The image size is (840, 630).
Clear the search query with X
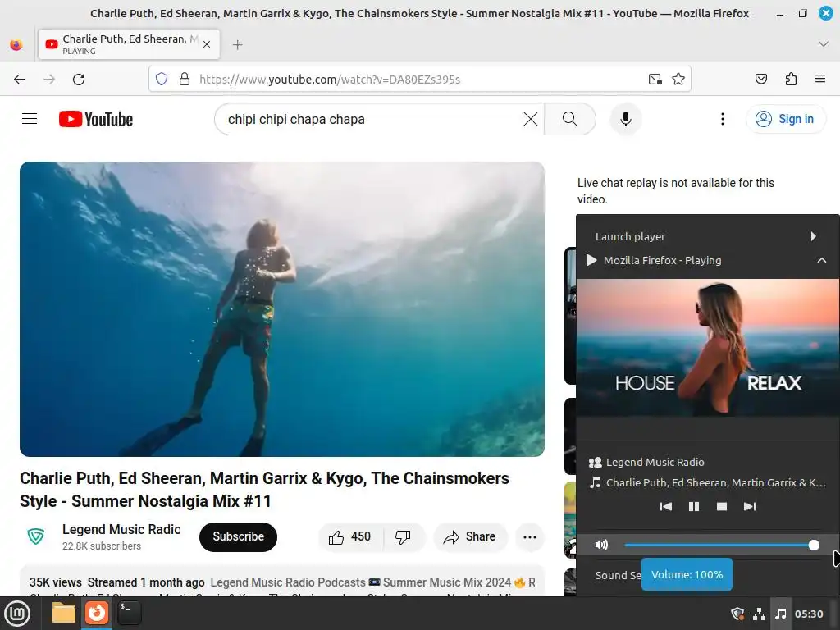point(531,119)
